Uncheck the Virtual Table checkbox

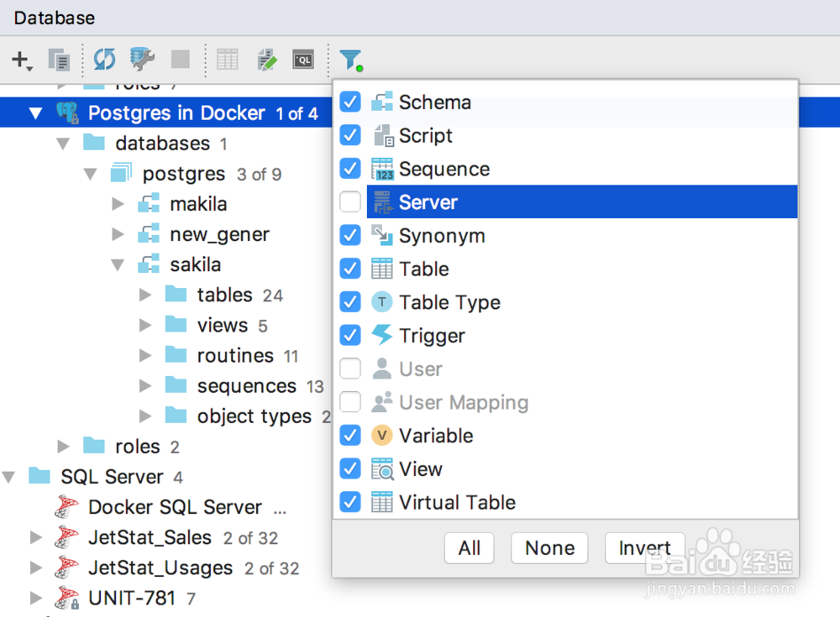point(350,503)
